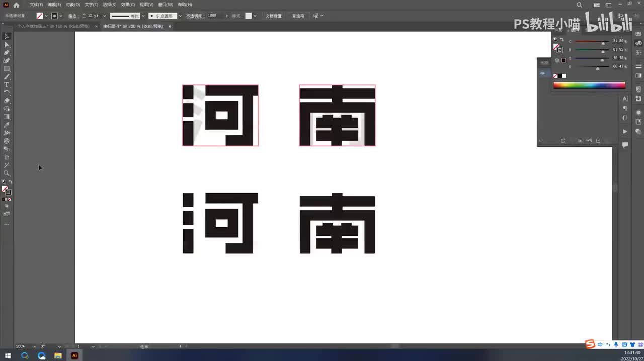The height and width of the screenshot is (361, 644).
Task: Click the C value field 81.85
Action: 618,41
